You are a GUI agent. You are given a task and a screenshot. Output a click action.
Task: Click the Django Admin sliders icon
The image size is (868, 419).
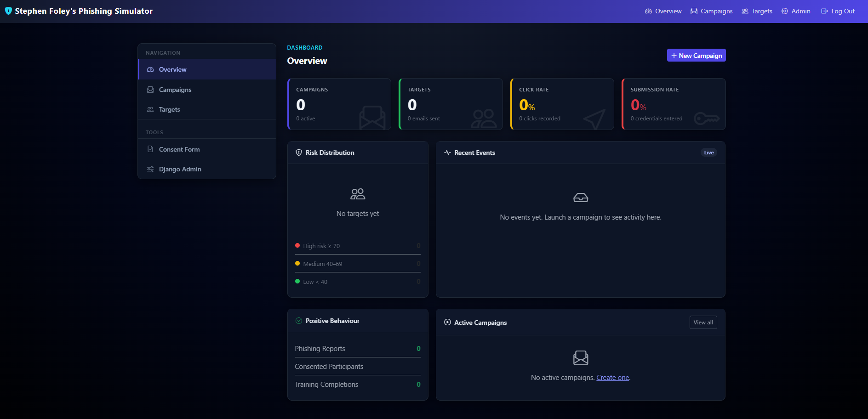(x=150, y=169)
